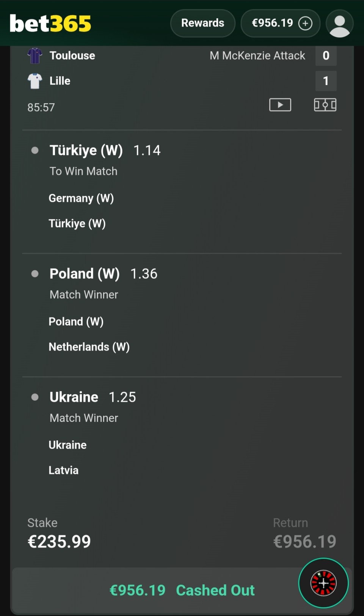Play the Toulouse v Lille live stream
Image resolution: width=364 pixels, height=616 pixels.
pyautogui.click(x=280, y=105)
